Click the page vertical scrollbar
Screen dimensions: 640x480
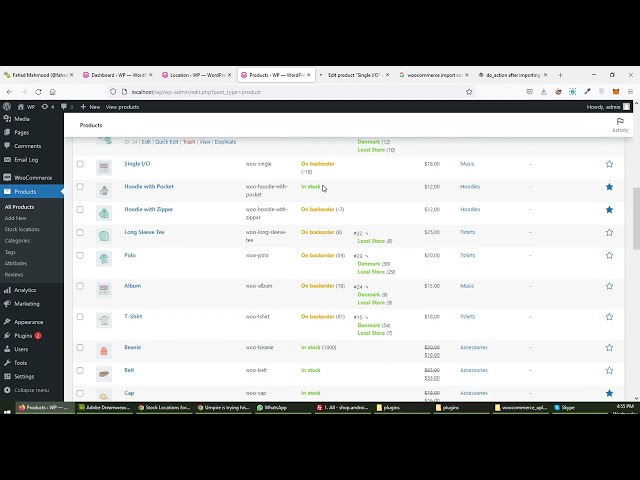(x=636, y=218)
